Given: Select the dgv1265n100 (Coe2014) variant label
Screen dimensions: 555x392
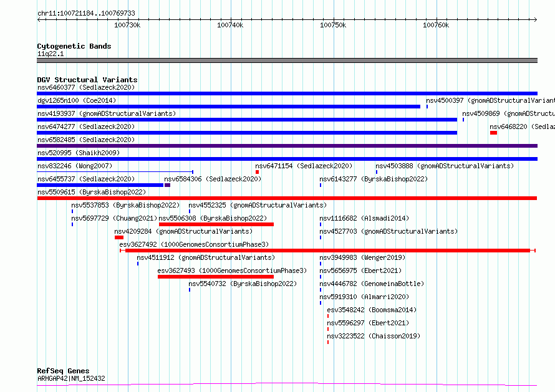Looking at the screenshot, I should (x=77, y=100).
